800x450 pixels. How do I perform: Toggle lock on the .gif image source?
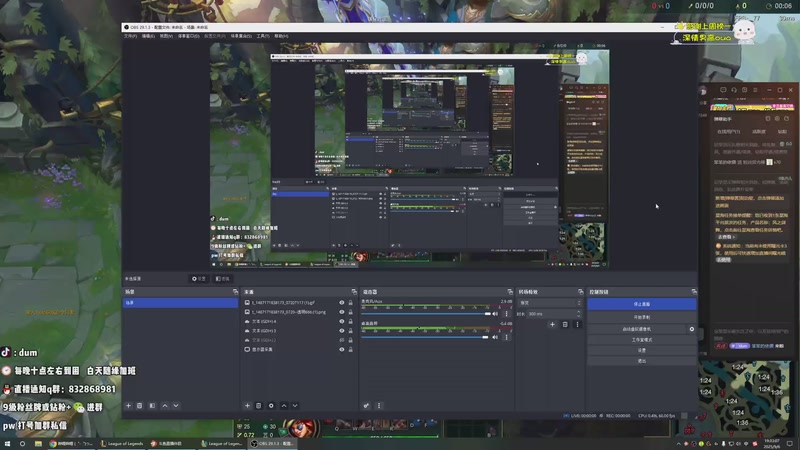351,303
